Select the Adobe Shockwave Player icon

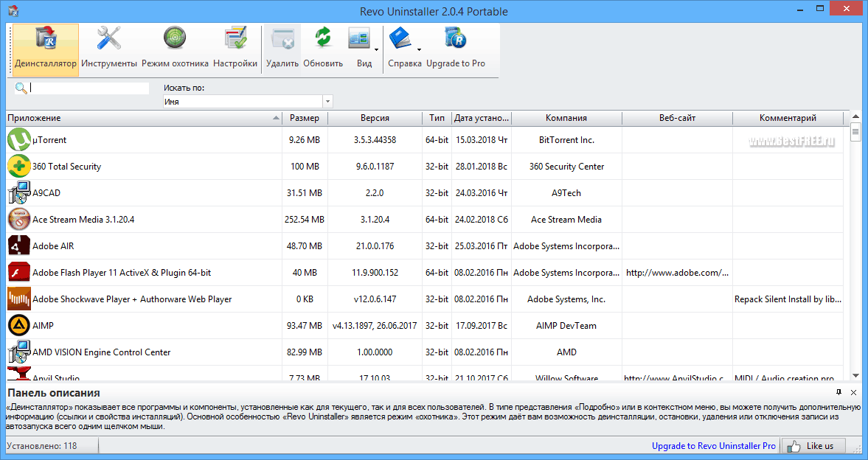pos(19,299)
